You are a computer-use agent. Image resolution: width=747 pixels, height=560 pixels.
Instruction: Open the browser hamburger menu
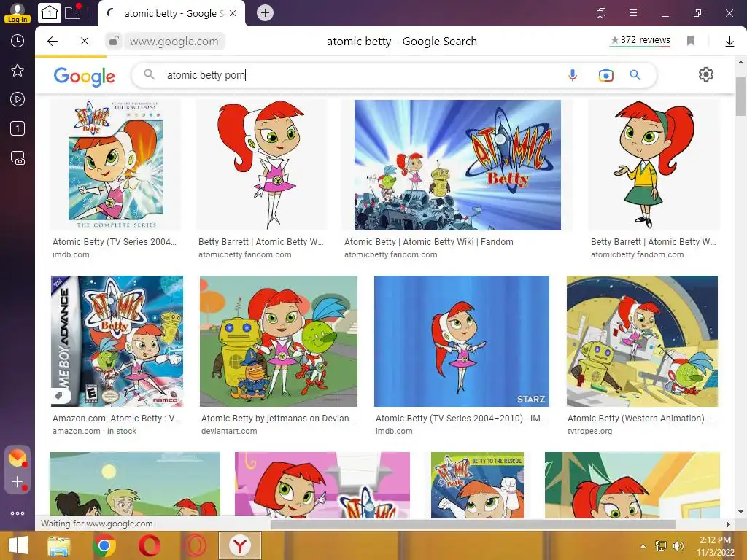(633, 13)
